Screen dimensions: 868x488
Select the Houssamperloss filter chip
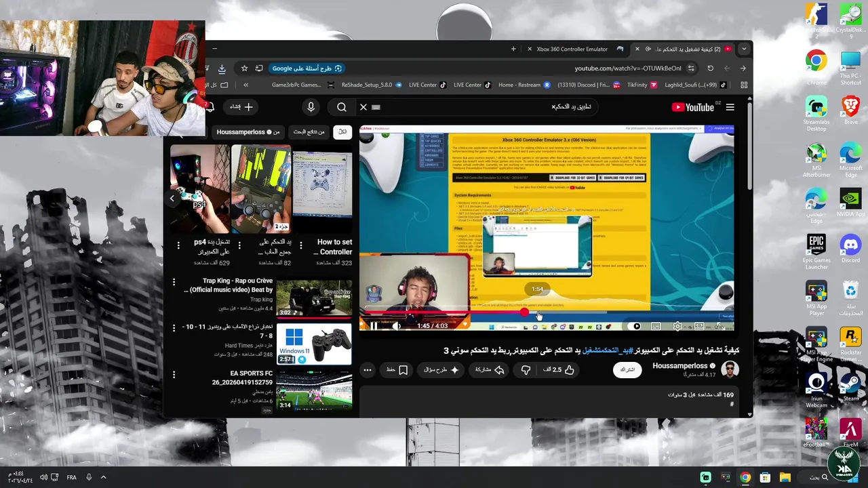point(248,131)
